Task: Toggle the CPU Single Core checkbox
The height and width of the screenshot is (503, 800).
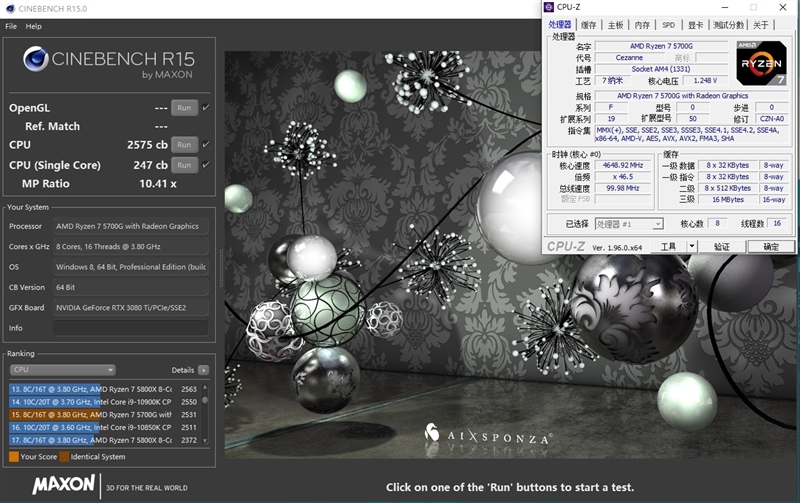Action: [206, 165]
